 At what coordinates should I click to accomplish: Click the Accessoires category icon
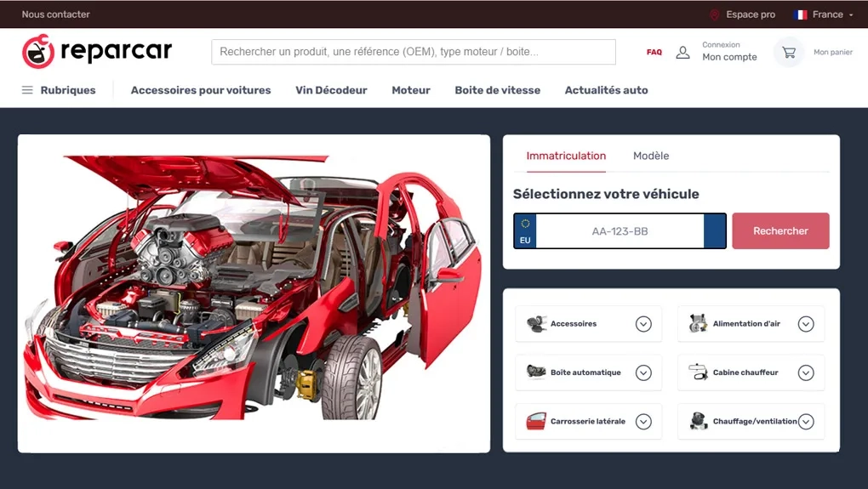click(x=536, y=324)
